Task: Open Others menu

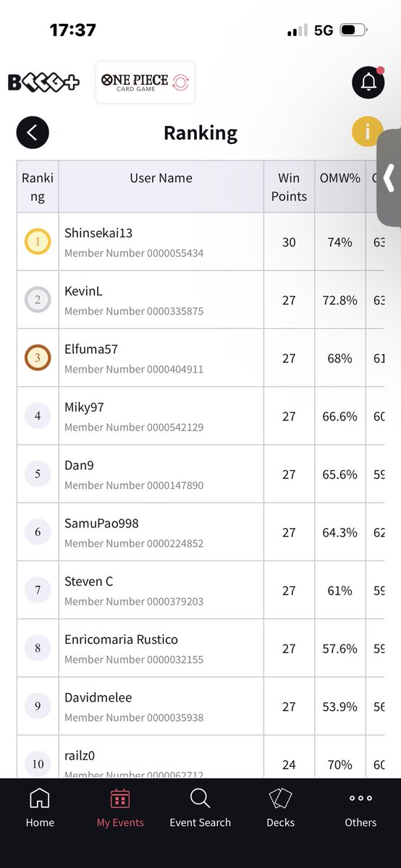Action: 360,808
